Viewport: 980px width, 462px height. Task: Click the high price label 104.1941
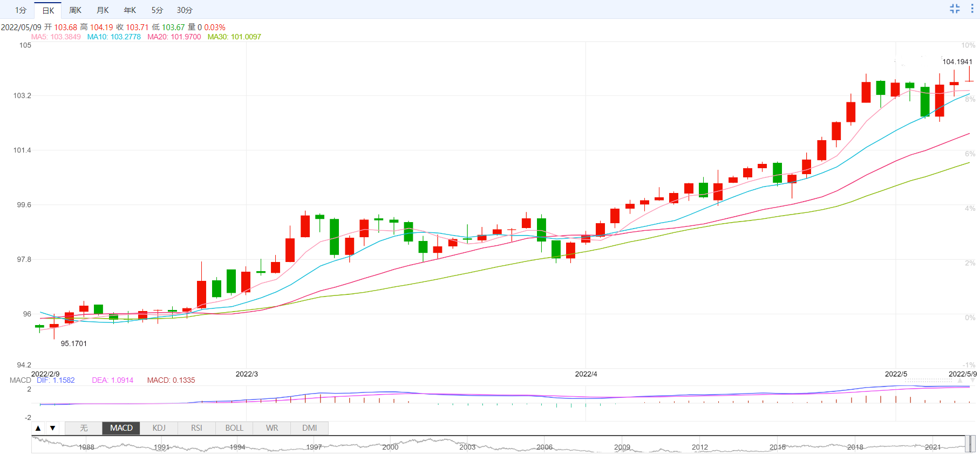point(957,61)
